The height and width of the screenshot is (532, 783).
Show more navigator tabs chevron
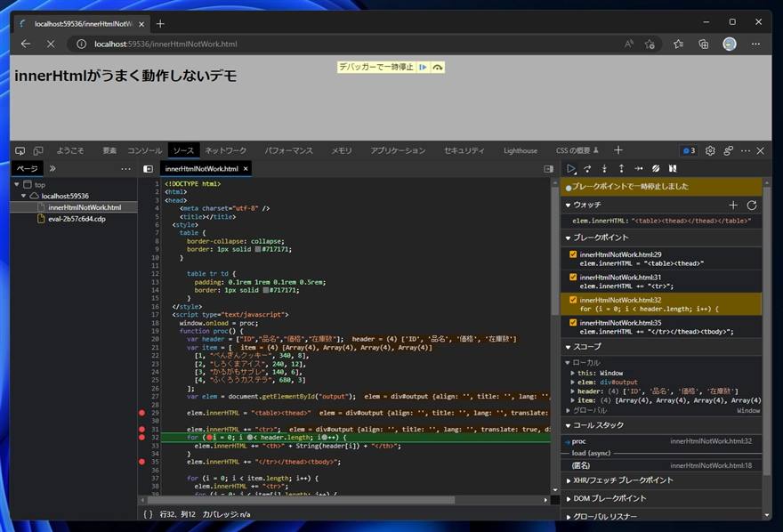click(52, 169)
